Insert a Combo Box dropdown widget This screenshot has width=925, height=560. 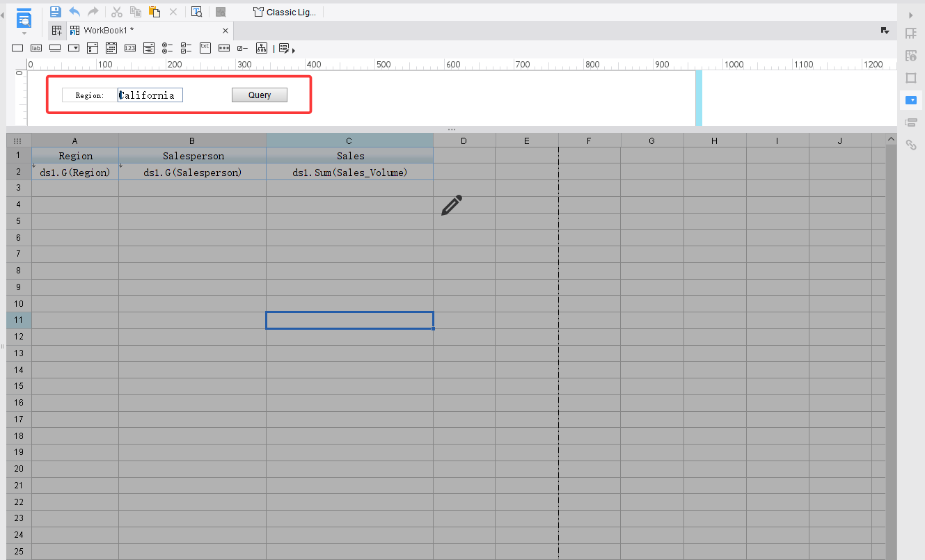point(73,48)
